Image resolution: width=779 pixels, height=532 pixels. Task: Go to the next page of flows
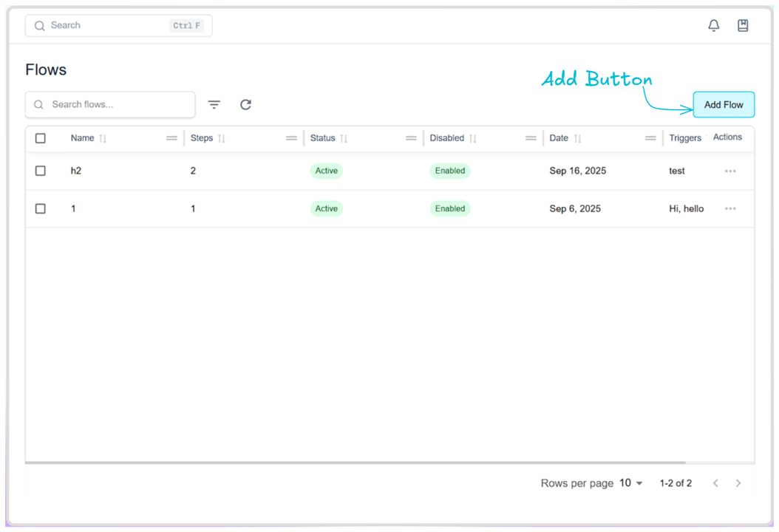coord(738,482)
